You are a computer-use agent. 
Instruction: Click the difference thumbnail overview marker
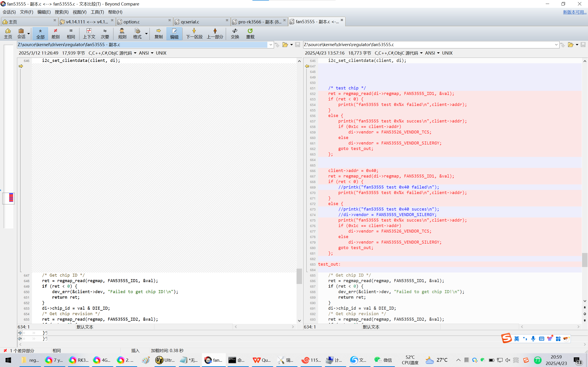pyautogui.click(x=11, y=198)
